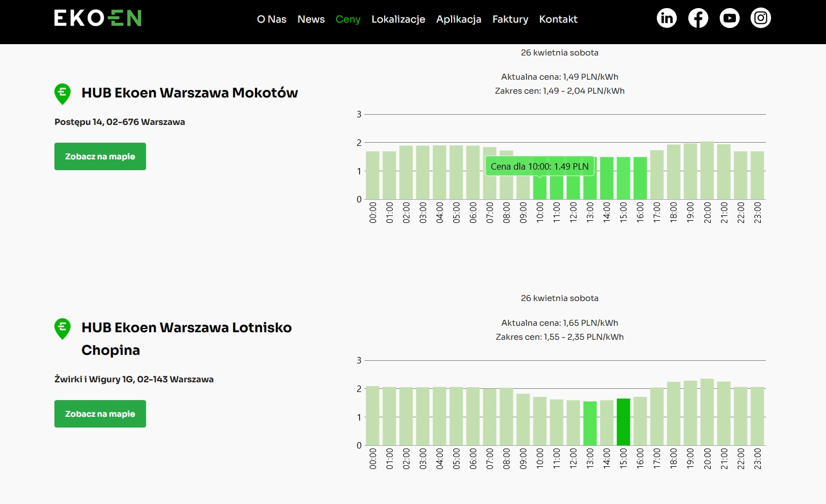Click the 'Cena dla 10:00: 1.49 PLN' tooltip
This screenshot has height=504, width=826.
[540, 166]
